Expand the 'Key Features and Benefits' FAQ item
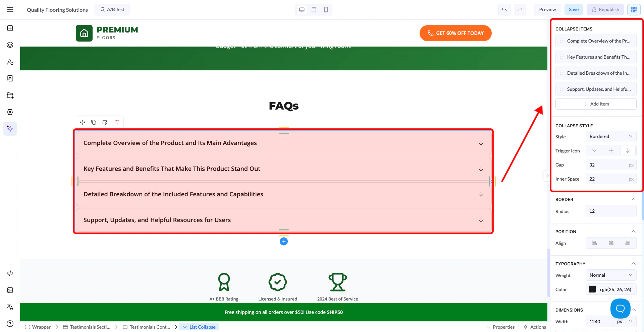Viewport: 644px width, 332px height. tap(284, 169)
